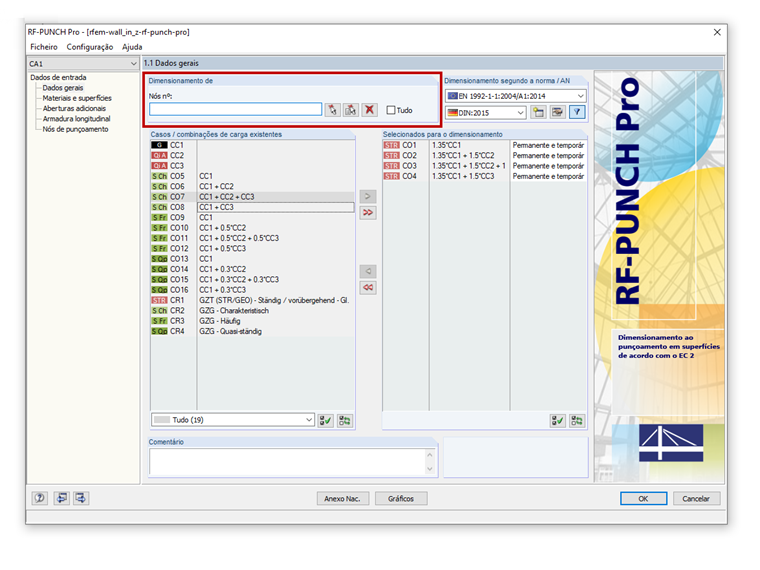760x570 pixels.
Task: Select CO2 in selected for design list
Action: [x=484, y=156]
